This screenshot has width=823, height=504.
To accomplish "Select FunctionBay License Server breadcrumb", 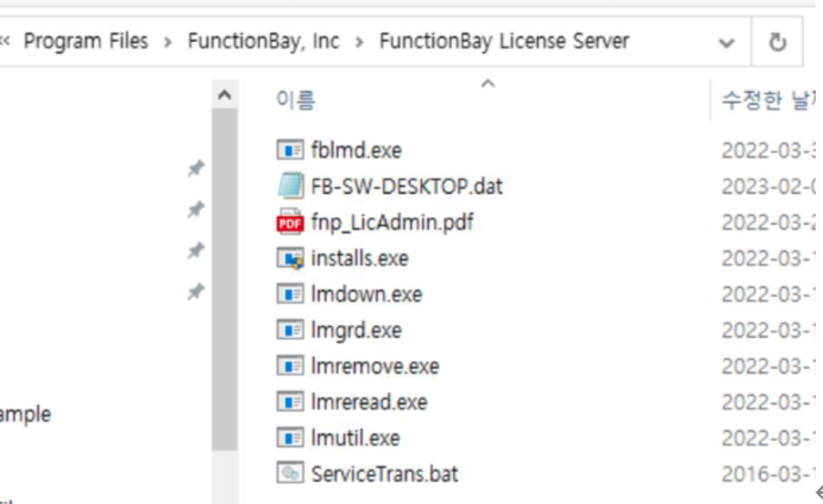I will click(x=504, y=41).
